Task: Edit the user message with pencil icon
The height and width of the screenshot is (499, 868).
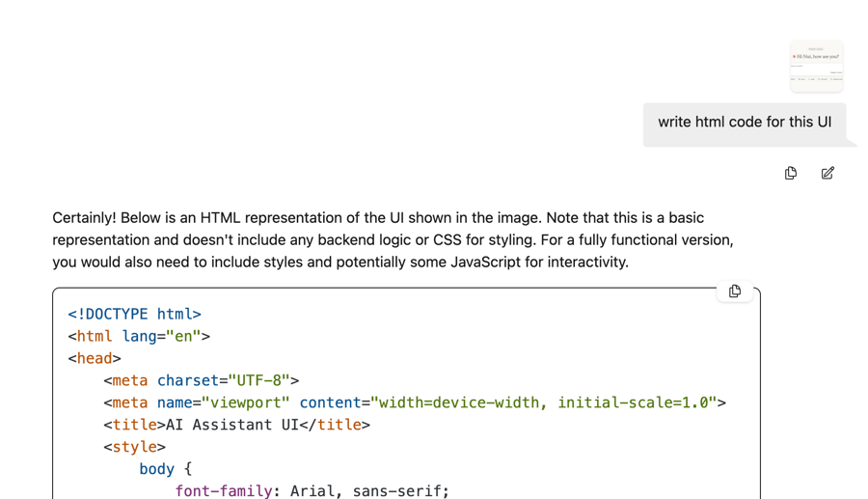Action: (x=827, y=173)
